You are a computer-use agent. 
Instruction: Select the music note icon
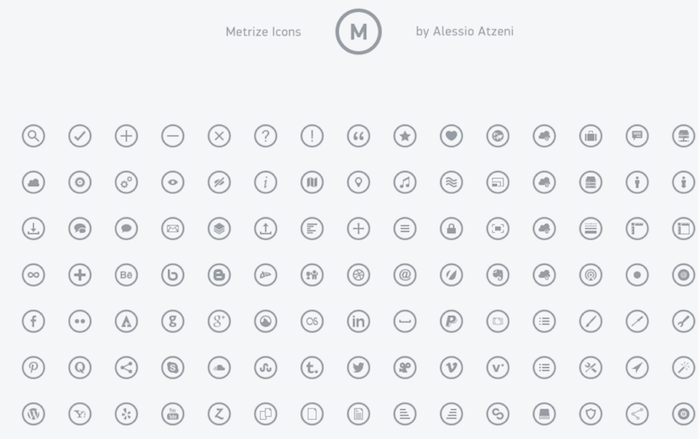(404, 182)
